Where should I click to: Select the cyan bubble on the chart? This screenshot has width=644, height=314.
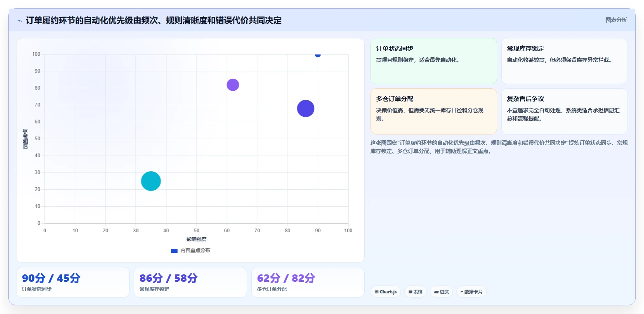tap(151, 181)
